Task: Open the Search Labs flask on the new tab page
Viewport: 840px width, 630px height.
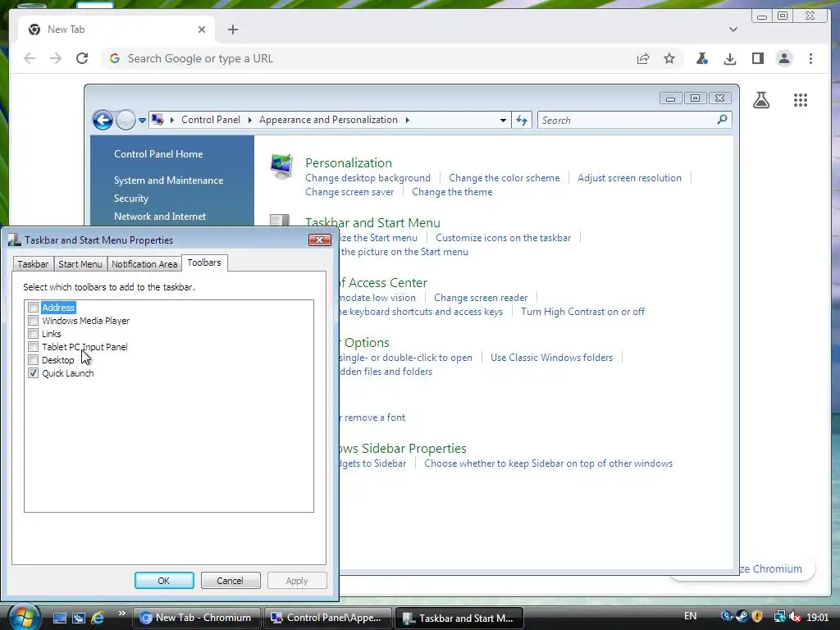Action: pyautogui.click(x=761, y=100)
